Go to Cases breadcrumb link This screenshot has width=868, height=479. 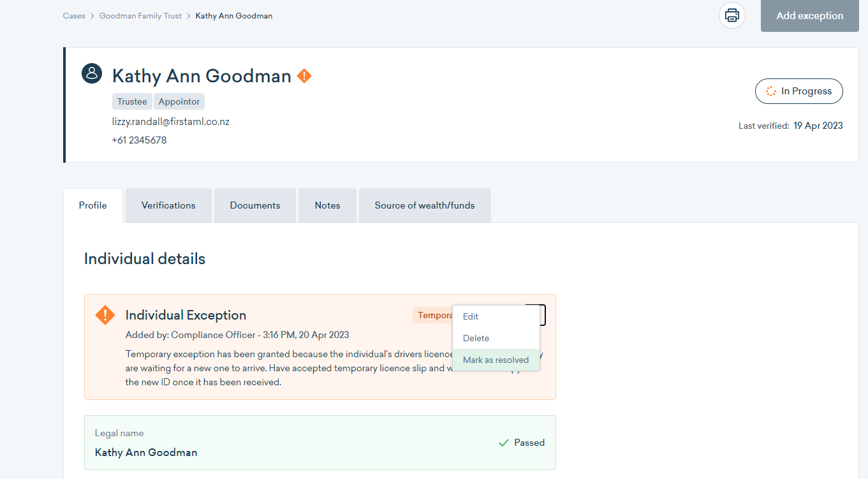74,16
